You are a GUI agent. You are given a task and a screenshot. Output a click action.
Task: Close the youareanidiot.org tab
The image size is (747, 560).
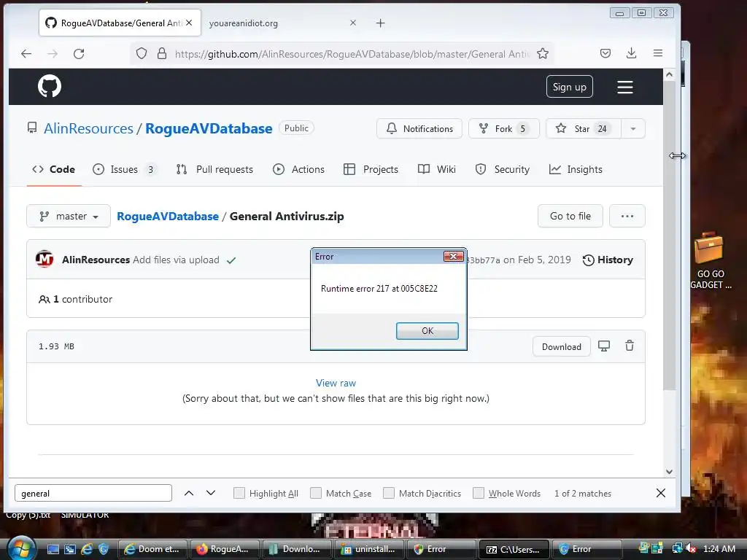[x=353, y=23]
